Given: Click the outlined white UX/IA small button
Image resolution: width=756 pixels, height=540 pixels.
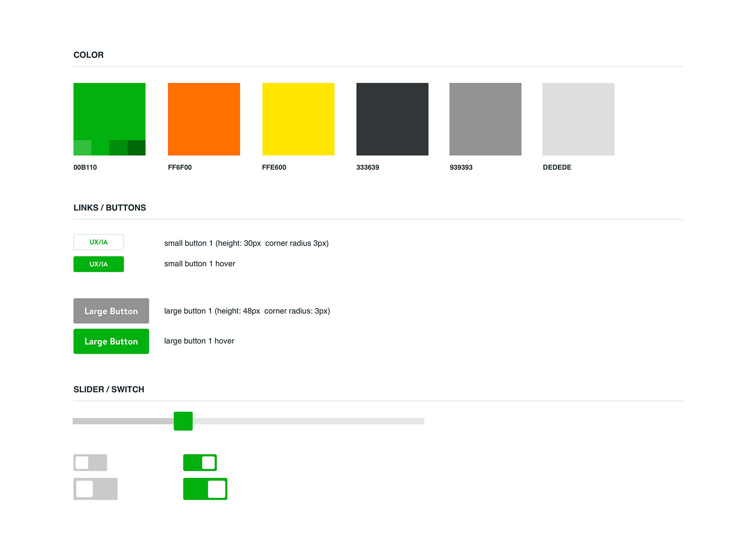Looking at the screenshot, I should point(99,242).
